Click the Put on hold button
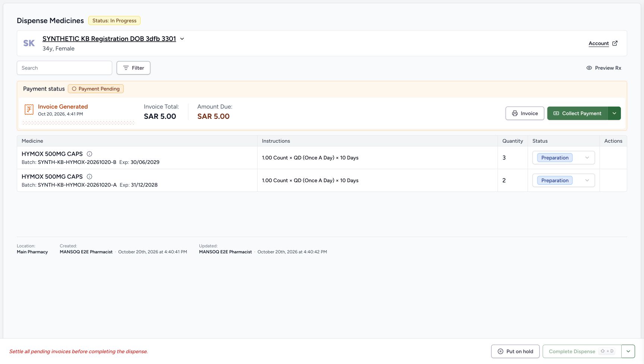644x364 pixels. (x=515, y=351)
